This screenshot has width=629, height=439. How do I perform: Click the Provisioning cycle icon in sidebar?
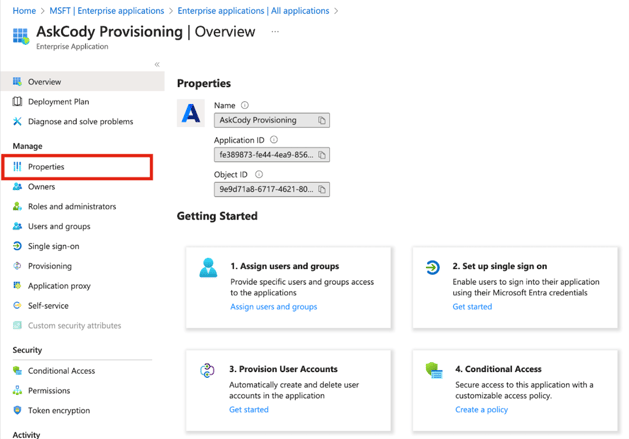click(17, 266)
